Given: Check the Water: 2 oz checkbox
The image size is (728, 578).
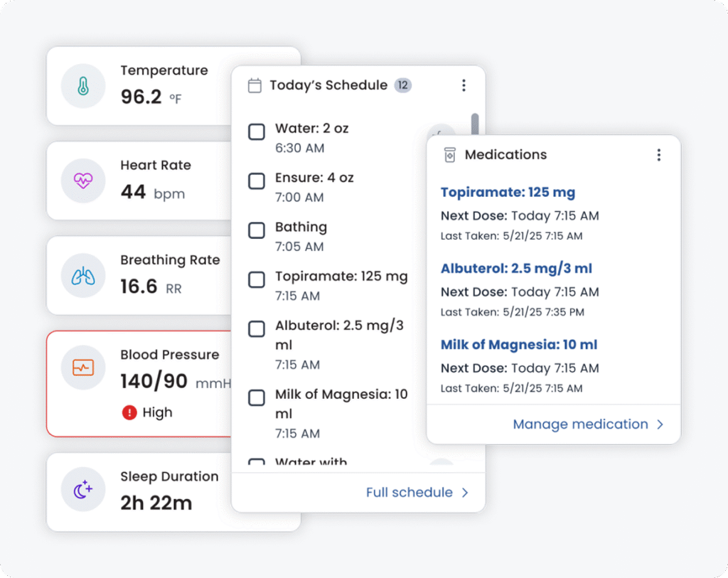Looking at the screenshot, I should (257, 132).
